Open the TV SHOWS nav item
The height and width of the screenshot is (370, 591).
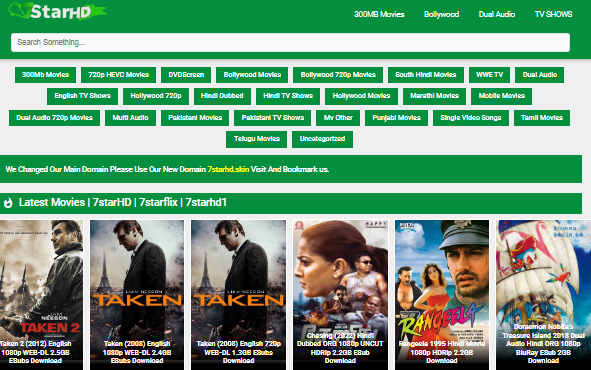pos(553,14)
